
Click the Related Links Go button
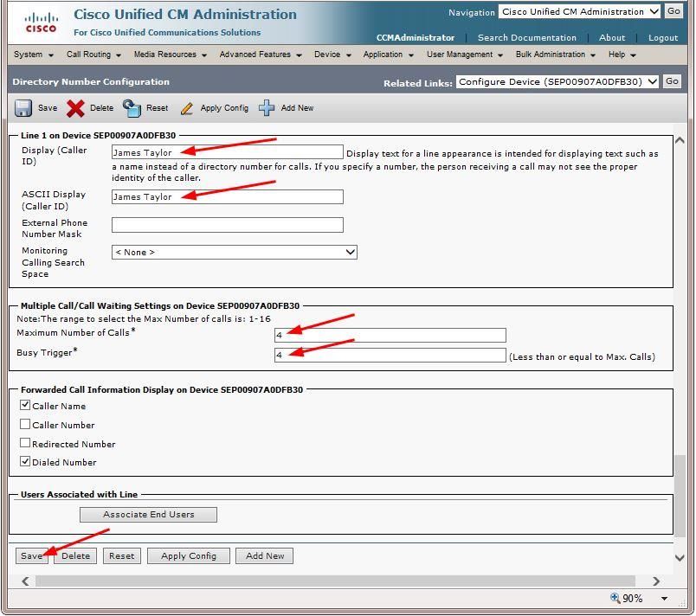(x=672, y=81)
